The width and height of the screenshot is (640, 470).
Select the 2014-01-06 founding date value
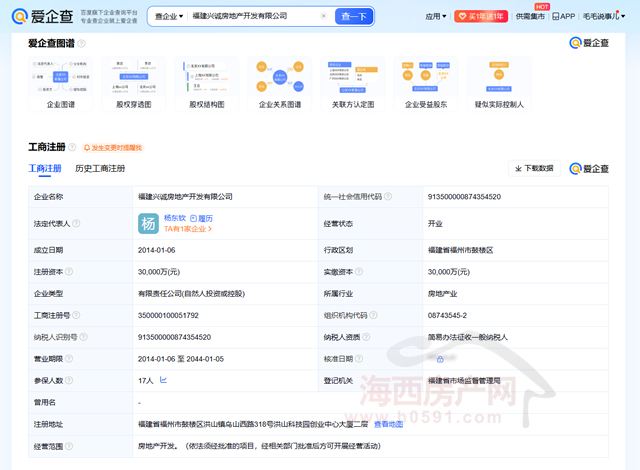(x=156, y=250)
